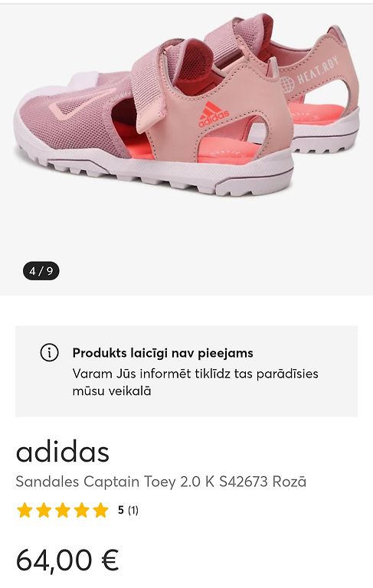Click the info icon in the availability notice

tap(49, 352)
